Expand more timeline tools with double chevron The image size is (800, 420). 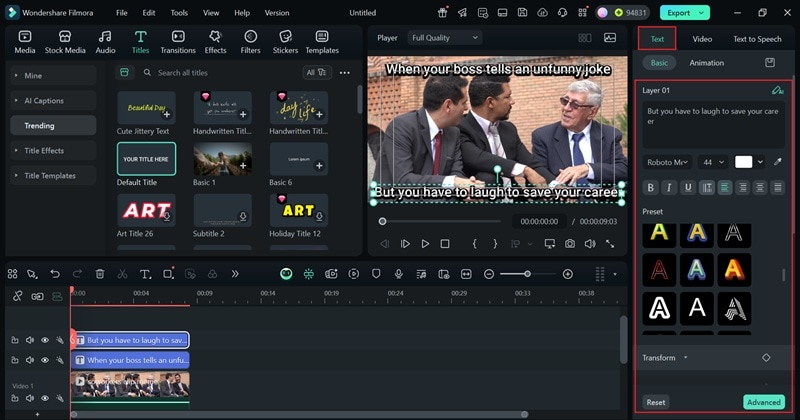235,274
